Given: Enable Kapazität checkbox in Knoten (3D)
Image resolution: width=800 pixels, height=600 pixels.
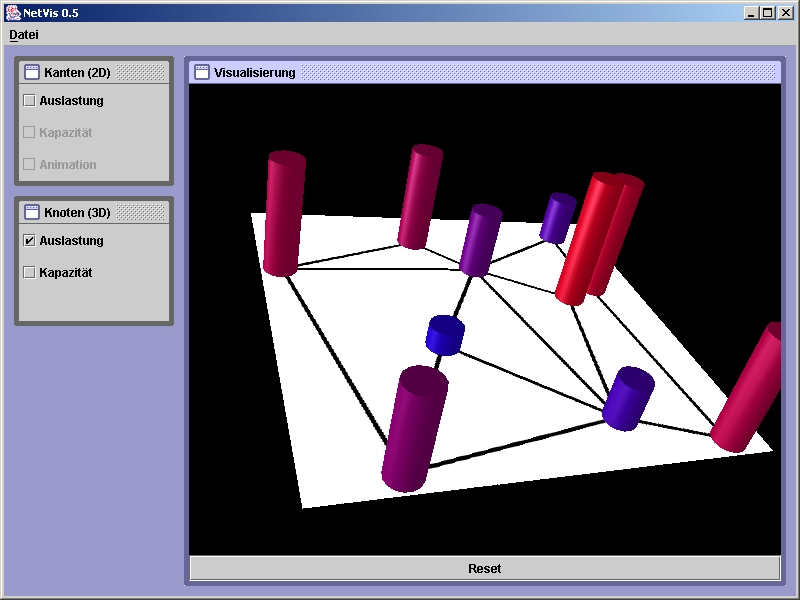Looking at the screenshot, I should point(30,272).
